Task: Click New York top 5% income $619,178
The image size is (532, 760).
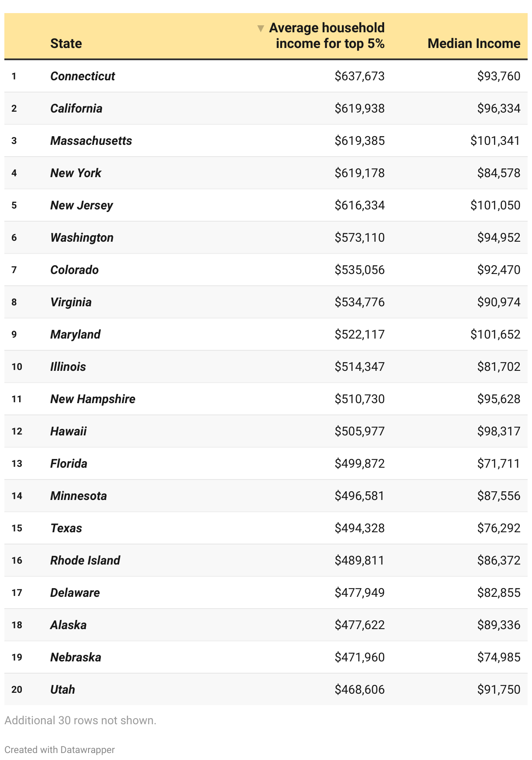Action: coord(360,173)
